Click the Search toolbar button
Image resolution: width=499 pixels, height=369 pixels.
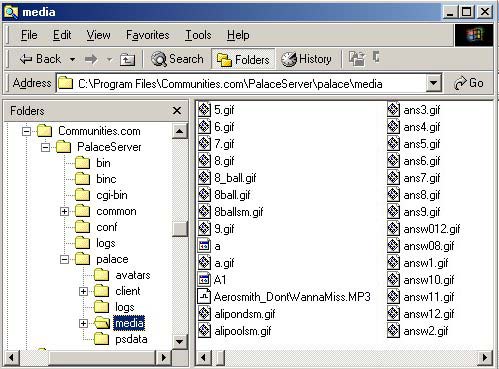coord(177,59)
